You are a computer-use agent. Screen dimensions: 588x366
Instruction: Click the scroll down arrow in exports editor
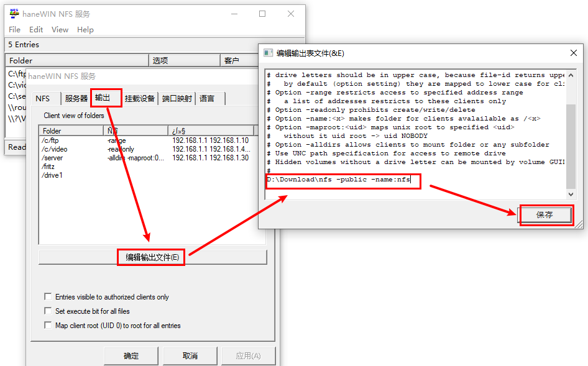[571, 194]
